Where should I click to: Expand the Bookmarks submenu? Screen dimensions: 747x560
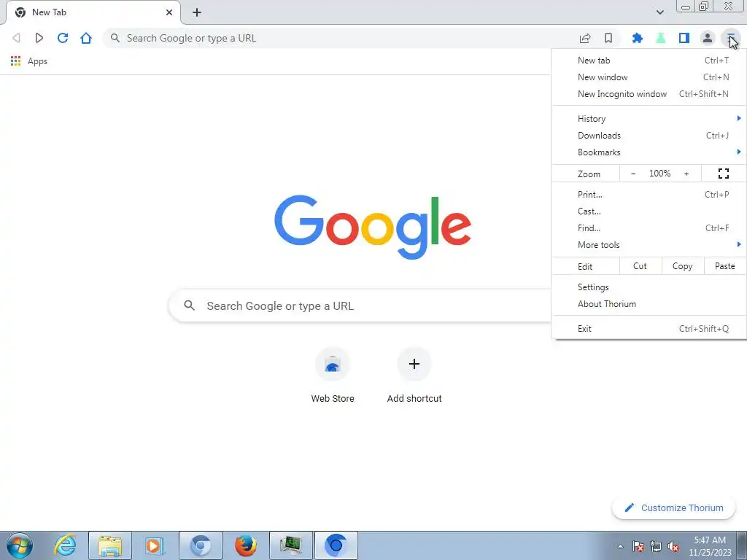tap(649, 152)
